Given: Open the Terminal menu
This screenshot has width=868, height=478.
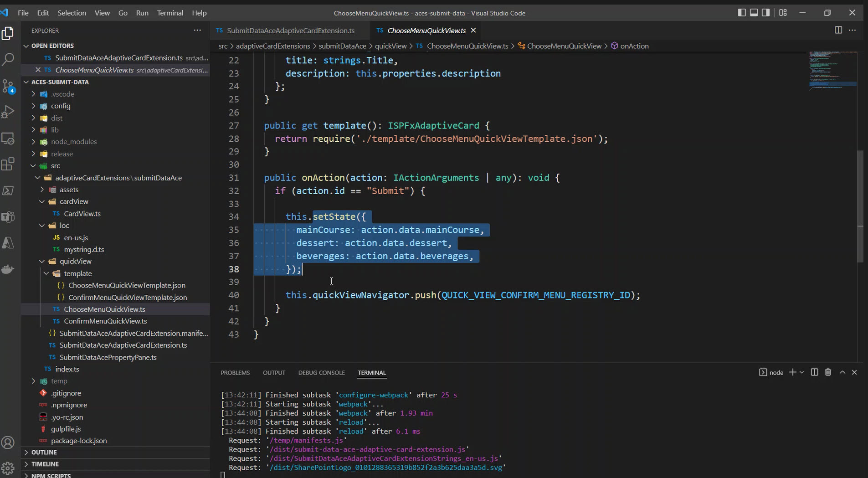Looking at the screenshot, I should pyautogui.click(x=169, y=13).
